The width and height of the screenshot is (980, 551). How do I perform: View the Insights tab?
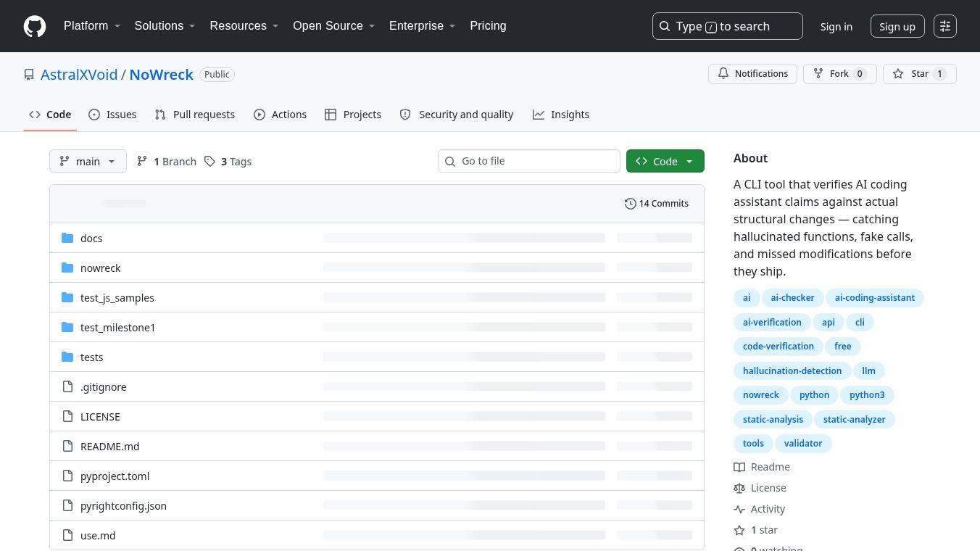click(561, 115)
